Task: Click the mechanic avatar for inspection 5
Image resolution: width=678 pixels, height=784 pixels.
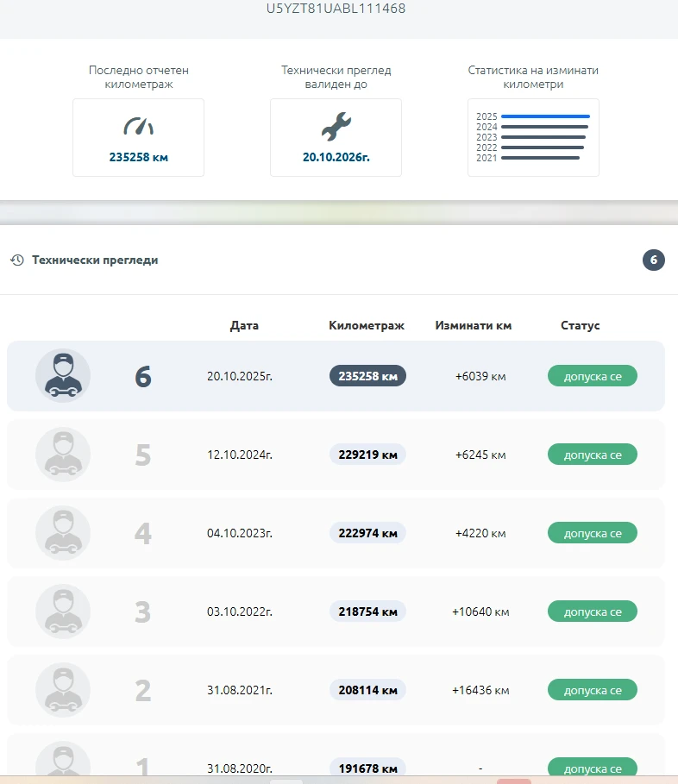Action: pyautogui.click(x=62, y=455)
